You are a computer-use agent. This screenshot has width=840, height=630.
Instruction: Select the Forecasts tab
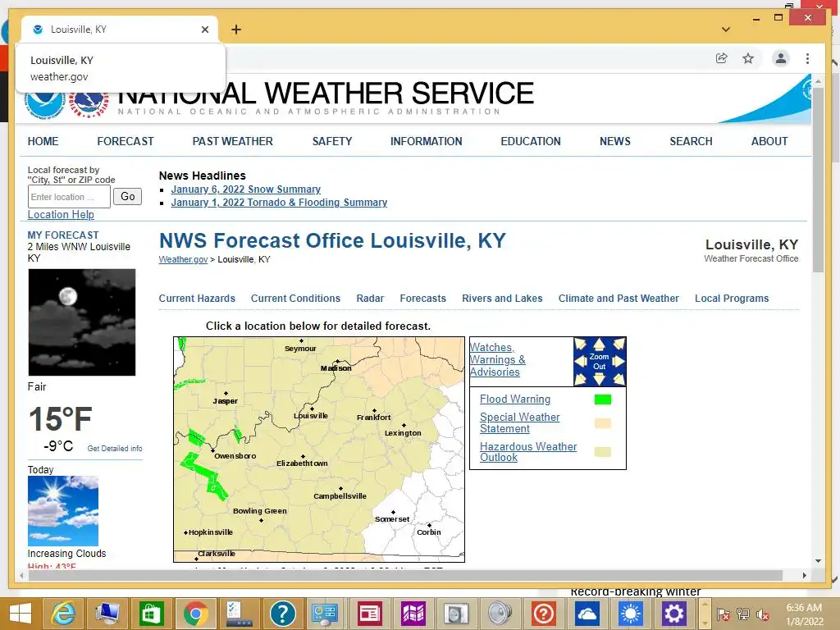pyautogui.click(x=422, y=299)
